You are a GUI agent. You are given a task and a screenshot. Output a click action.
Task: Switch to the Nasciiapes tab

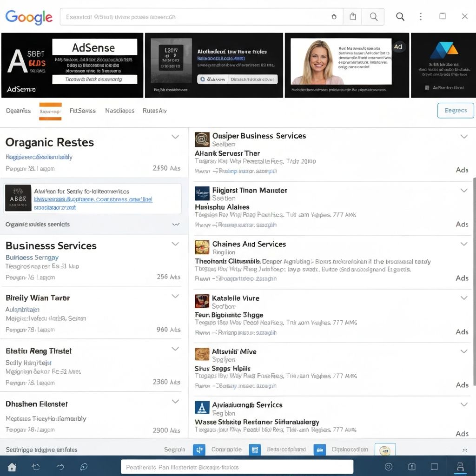(x=119, y=111)
